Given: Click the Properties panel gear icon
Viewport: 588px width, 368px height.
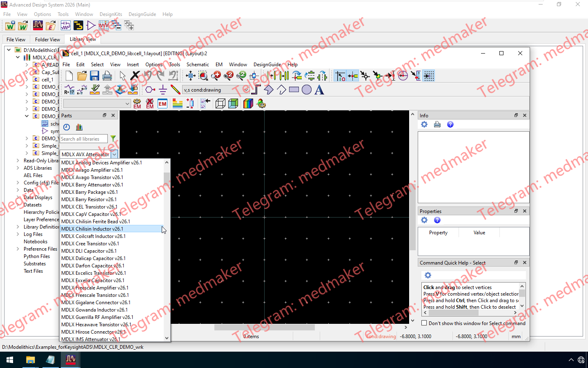Looking at the screenshot, I should (x=424, y=220).
